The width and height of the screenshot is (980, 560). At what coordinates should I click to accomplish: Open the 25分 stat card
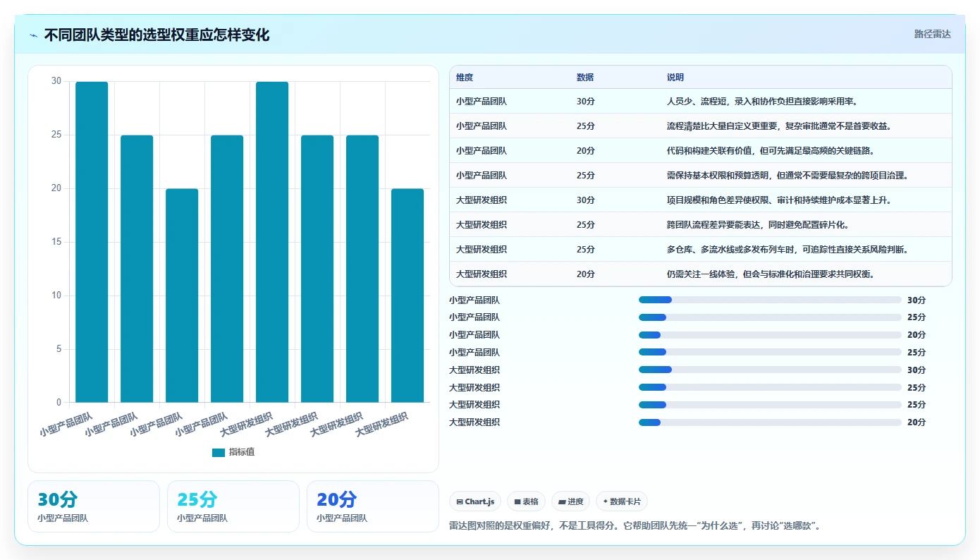pyautogui.click(x=233, y=506)
